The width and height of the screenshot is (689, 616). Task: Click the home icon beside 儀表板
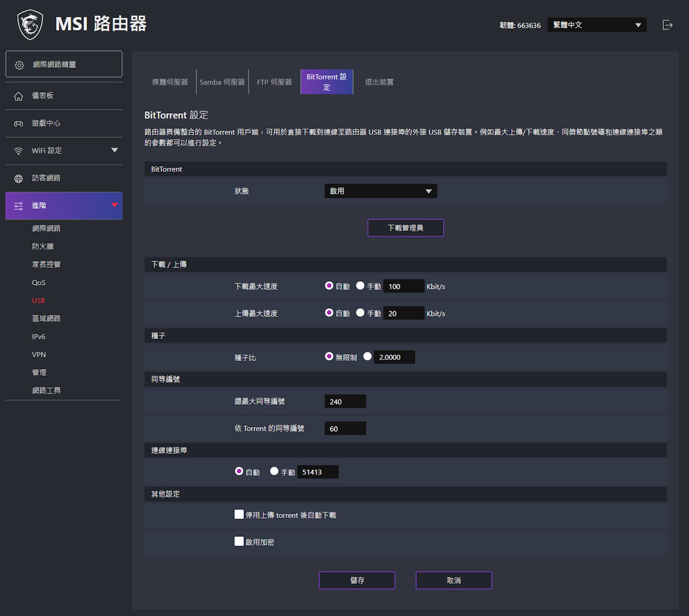pyautogui.click(x=18, y=96)
